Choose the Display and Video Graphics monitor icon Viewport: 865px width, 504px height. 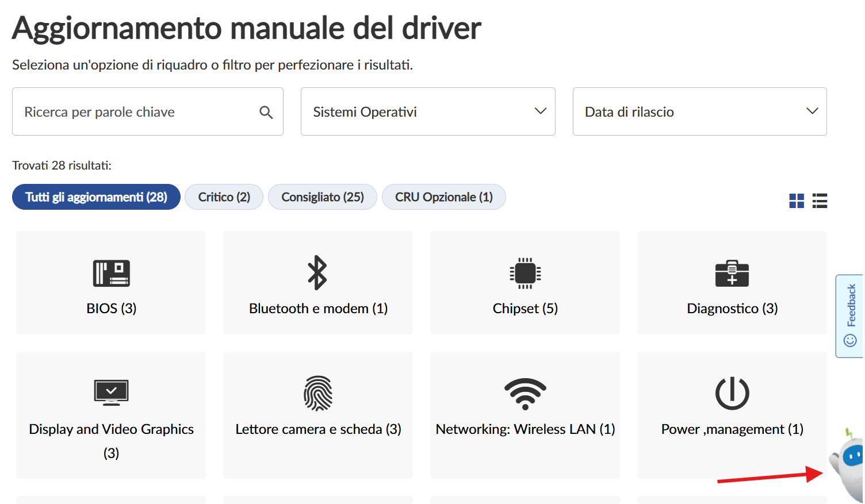tap(111, 393)
